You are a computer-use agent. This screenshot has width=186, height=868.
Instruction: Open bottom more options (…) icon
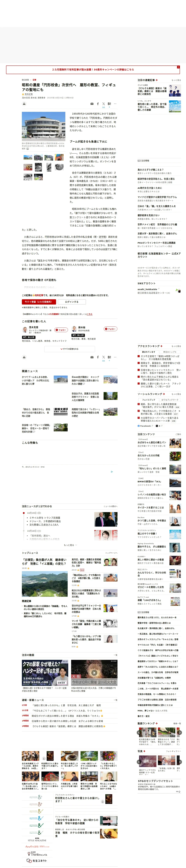click(115, 357)
